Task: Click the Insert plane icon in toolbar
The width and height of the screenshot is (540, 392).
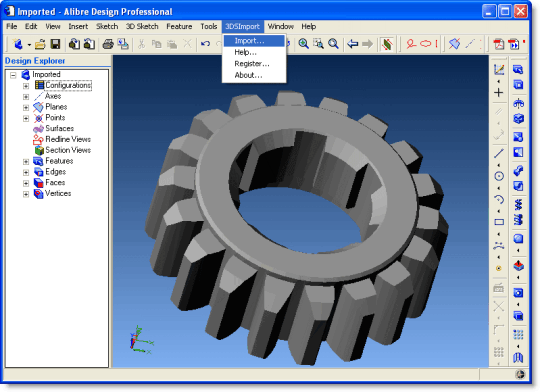Action: point(455,44)
